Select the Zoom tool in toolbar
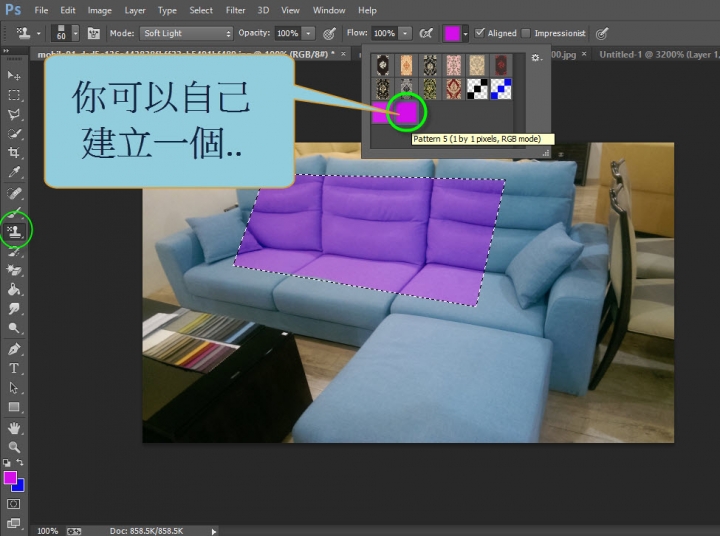The height and width of the screenshot is (536, 720). click(x=14, y=447)
